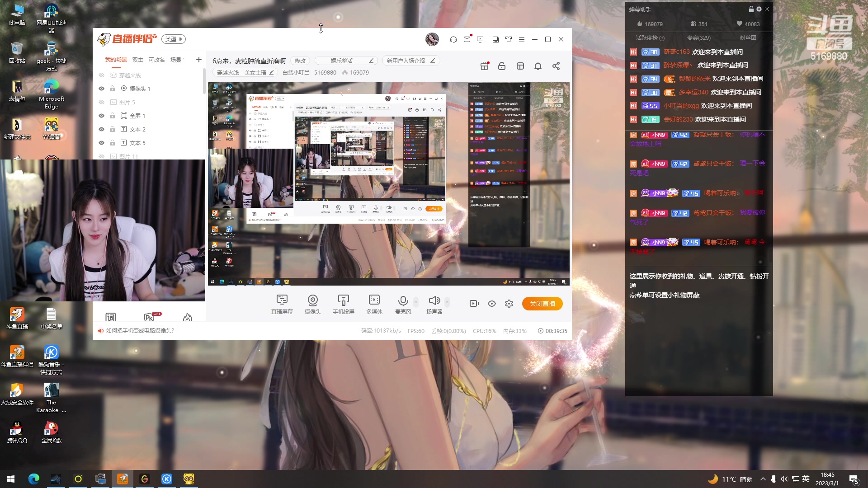This screenshot has width=868, height=488.
Task: Open 贵宾(329) tab in danmu panel
Action: coord(699,38)
